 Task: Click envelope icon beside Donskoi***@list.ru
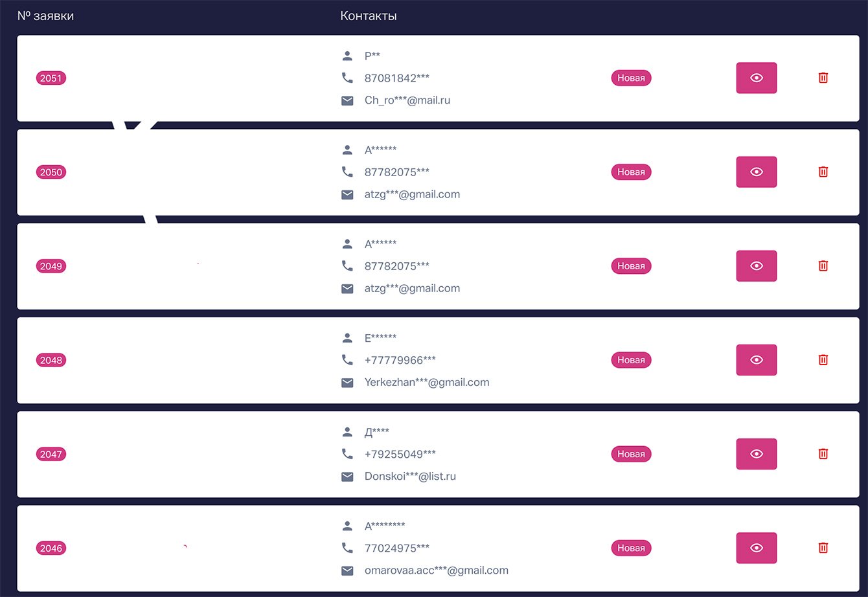pos(347,477)
